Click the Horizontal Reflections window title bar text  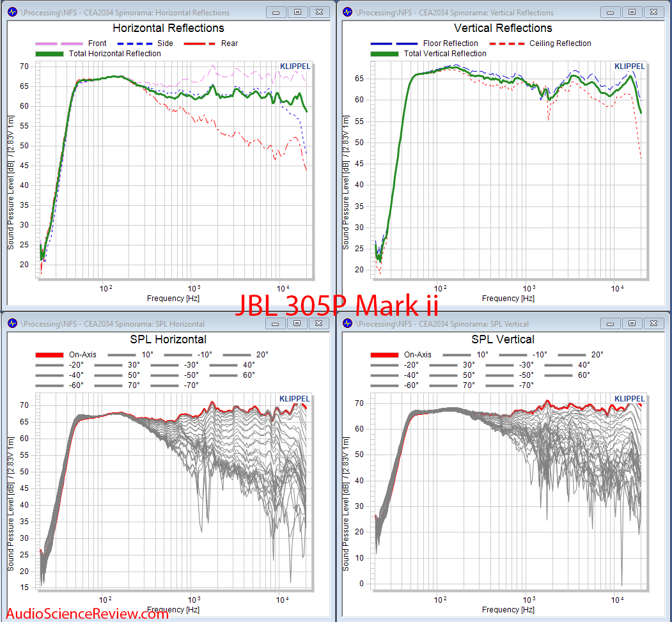pos(125,13)
